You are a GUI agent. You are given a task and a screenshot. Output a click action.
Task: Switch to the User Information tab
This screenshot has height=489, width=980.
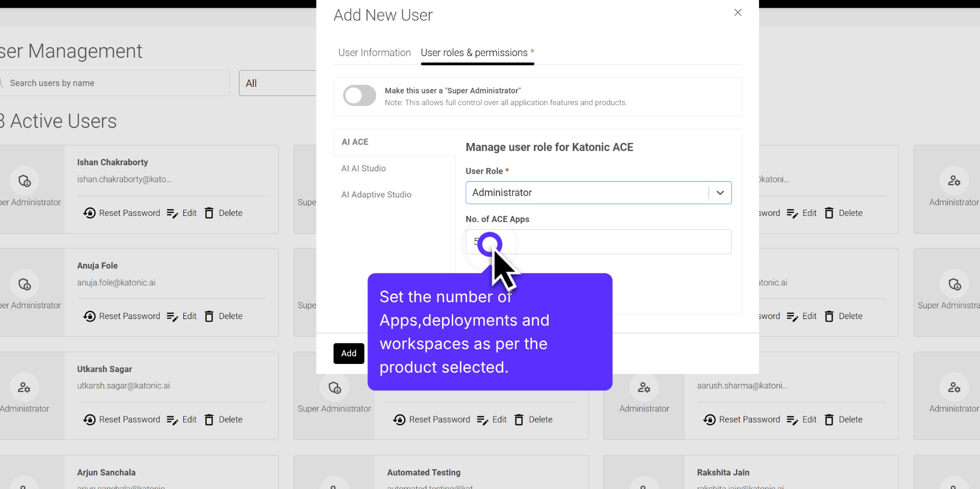(x=374, y=53)
